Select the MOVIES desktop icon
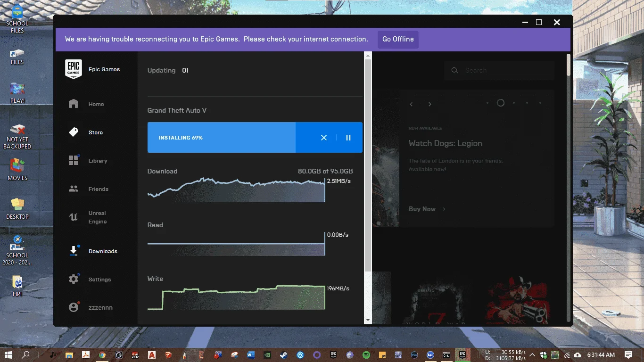Viewport: 644px width, 362px height. (17, 170)
